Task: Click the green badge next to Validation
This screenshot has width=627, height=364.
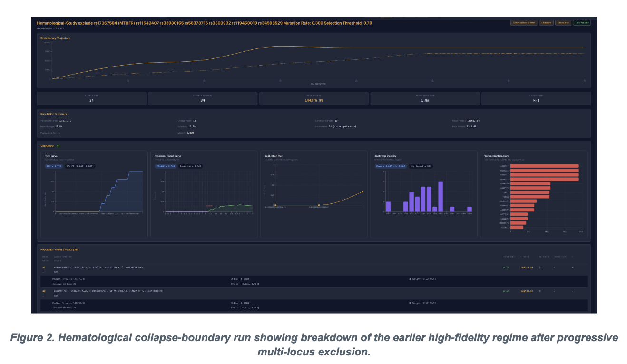Action: click(x=59, y=146)
